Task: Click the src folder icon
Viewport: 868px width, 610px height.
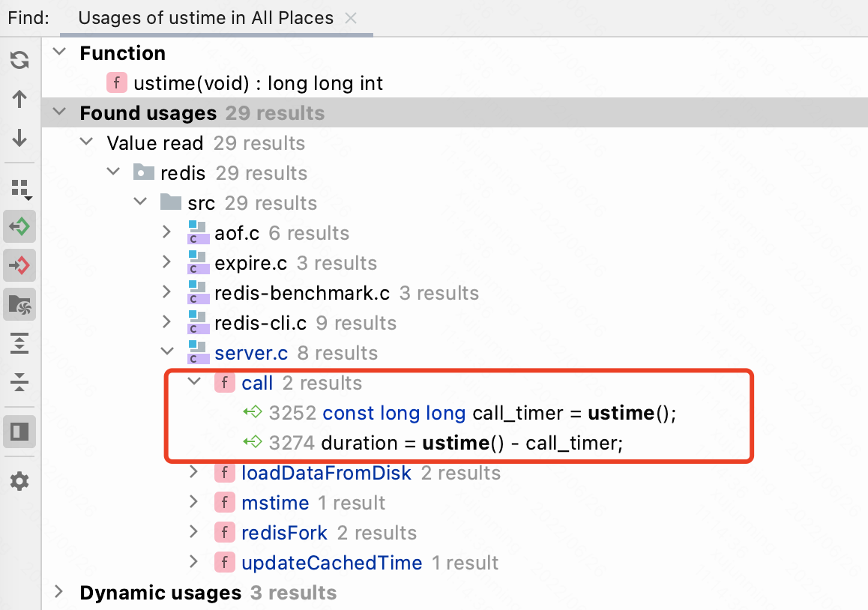Action: (x=171, y=202)
